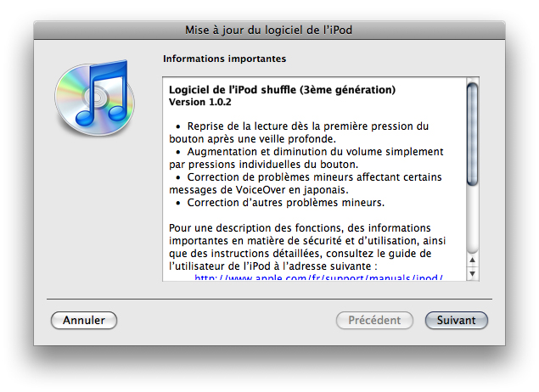Click the iTunes CD music note icon
The image size is (539, 392).
point(91,93)
